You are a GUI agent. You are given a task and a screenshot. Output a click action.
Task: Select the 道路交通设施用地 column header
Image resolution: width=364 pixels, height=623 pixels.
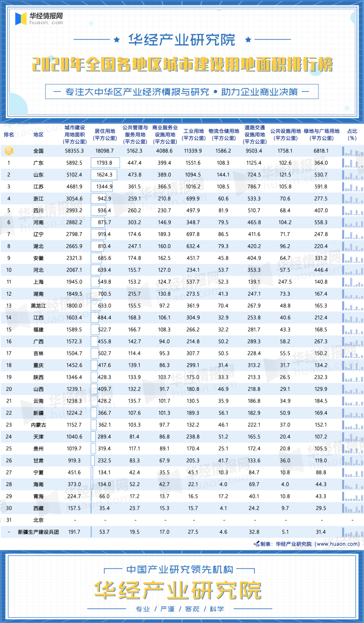click(254, 134)
